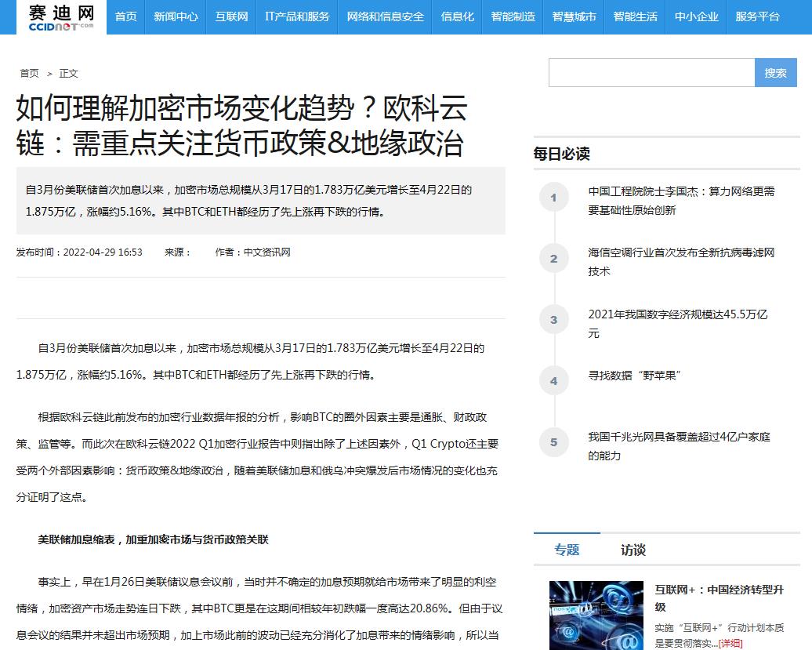Click the article title 如何理解加密市场变化趋势

coord(242,125)
